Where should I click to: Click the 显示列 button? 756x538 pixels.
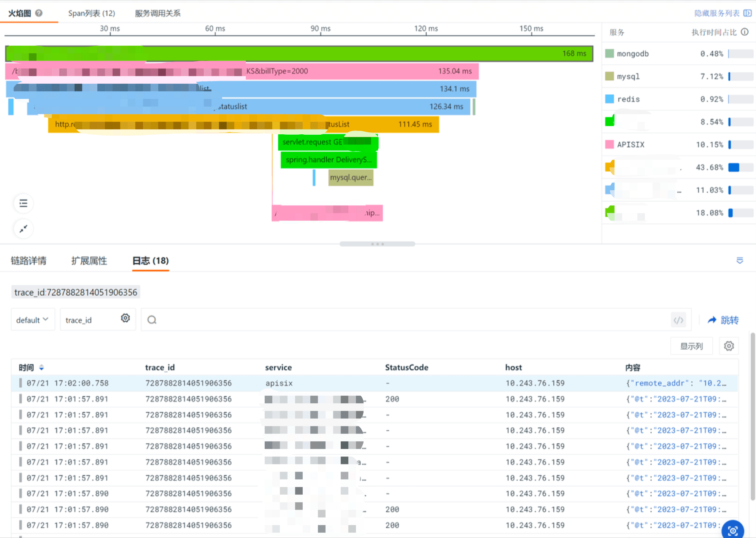tap(691, 346)
